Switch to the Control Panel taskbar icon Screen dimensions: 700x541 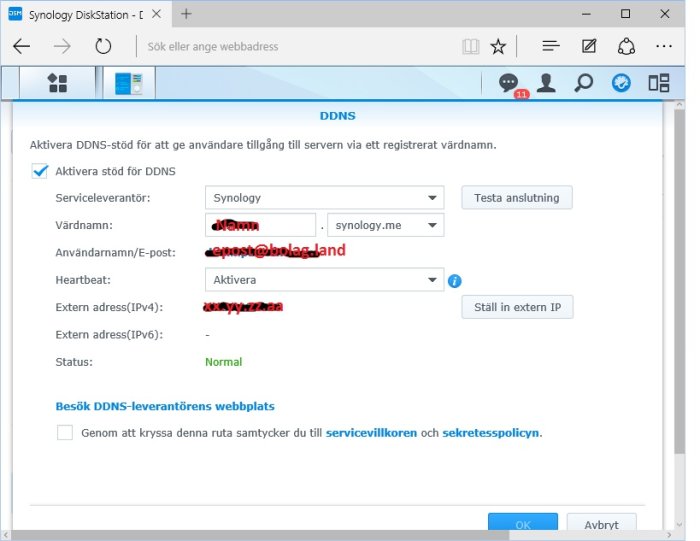tap(129, 83)
